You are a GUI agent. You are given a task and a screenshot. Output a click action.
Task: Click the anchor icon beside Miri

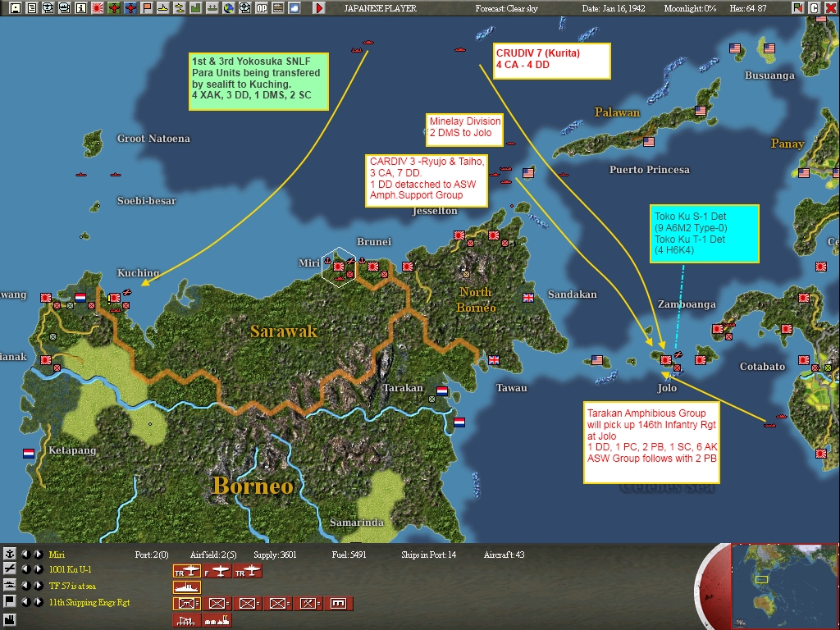[x=10, y=554]
